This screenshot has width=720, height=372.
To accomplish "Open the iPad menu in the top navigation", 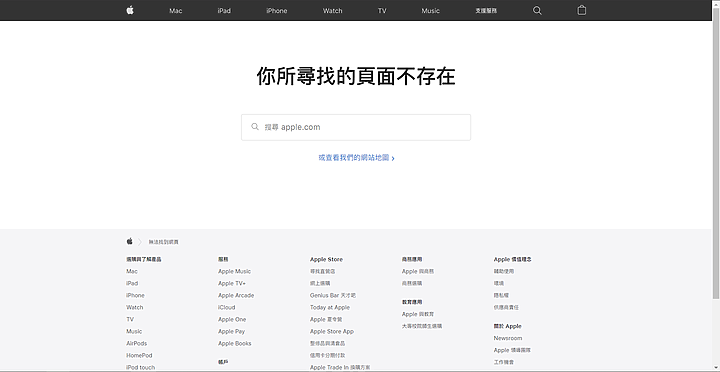I will coord(224,11).
